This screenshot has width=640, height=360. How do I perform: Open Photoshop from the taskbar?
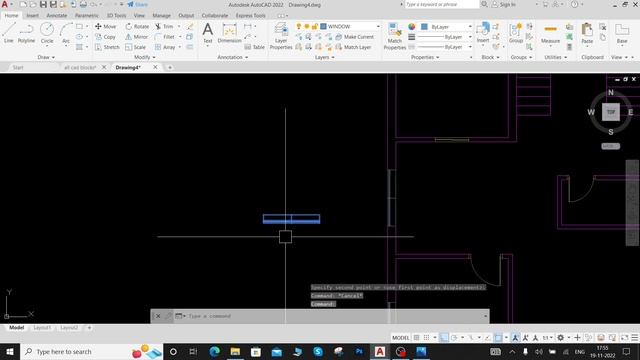359,351
